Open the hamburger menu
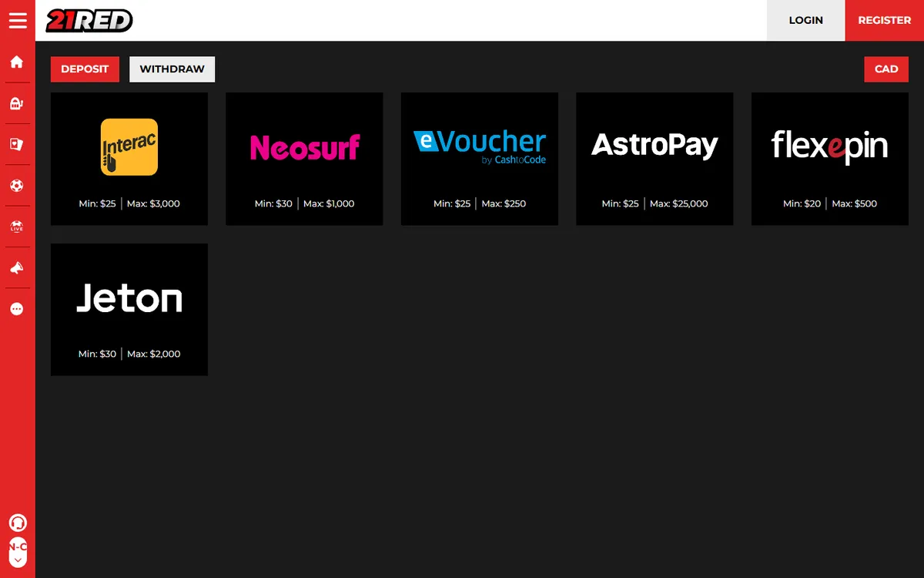The height and width of the screenshot is (578, 924). click(x=18, y=20)
